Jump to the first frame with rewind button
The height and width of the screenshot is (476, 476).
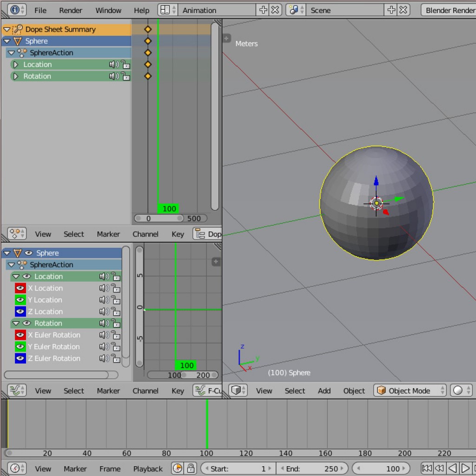428,468
